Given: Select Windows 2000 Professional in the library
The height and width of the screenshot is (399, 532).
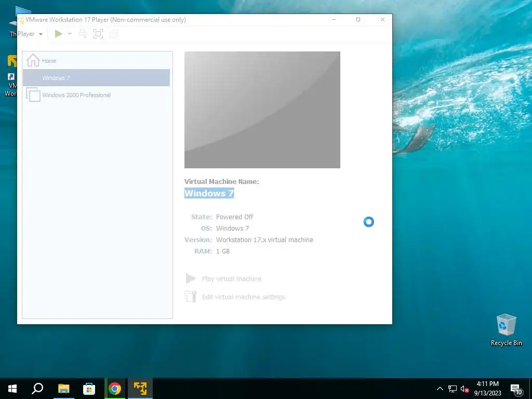Looking at the screenshot, I should point(96,95).
